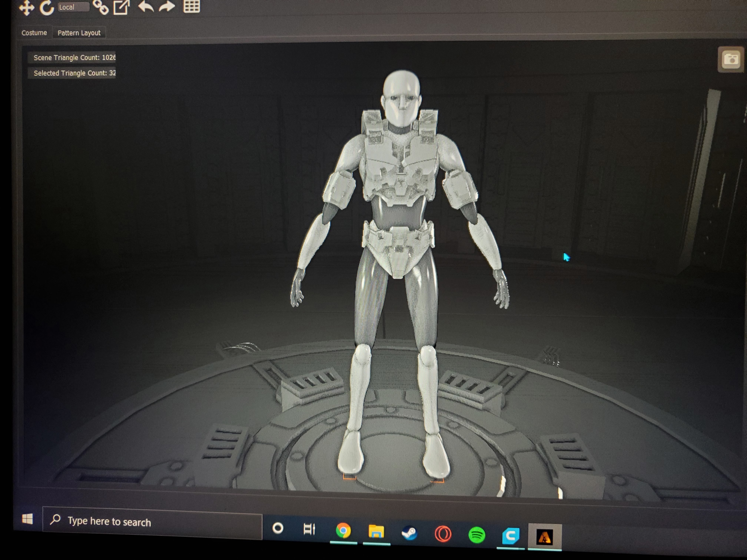Open the Windows Start menu
The width and height of the screenshot is (747, 560).
(x=27, y=519)
